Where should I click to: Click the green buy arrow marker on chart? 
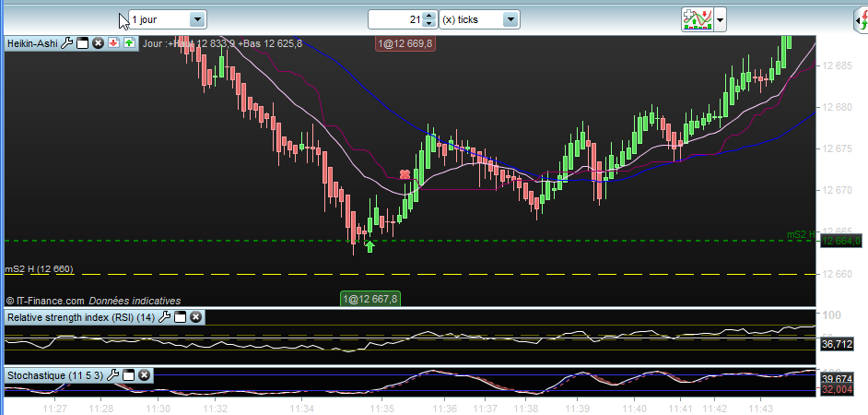369,245
